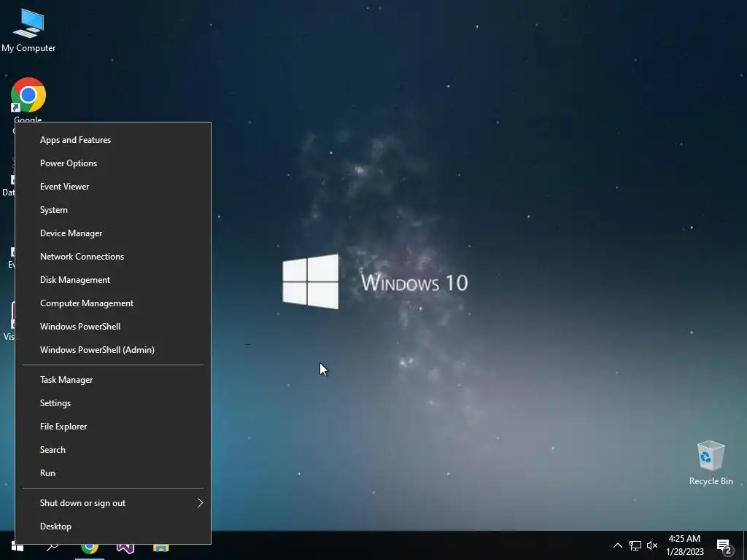Select Network Connections in the menu

pyautogui.click(x=113, y=257)
